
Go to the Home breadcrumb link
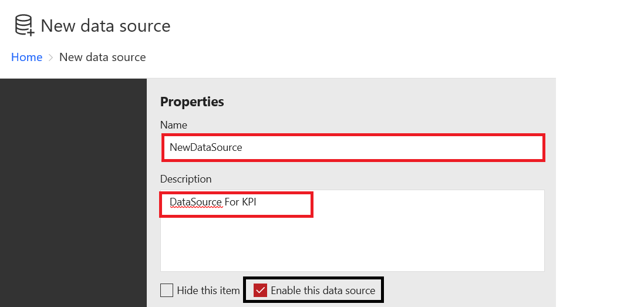[x=27, y=57]
